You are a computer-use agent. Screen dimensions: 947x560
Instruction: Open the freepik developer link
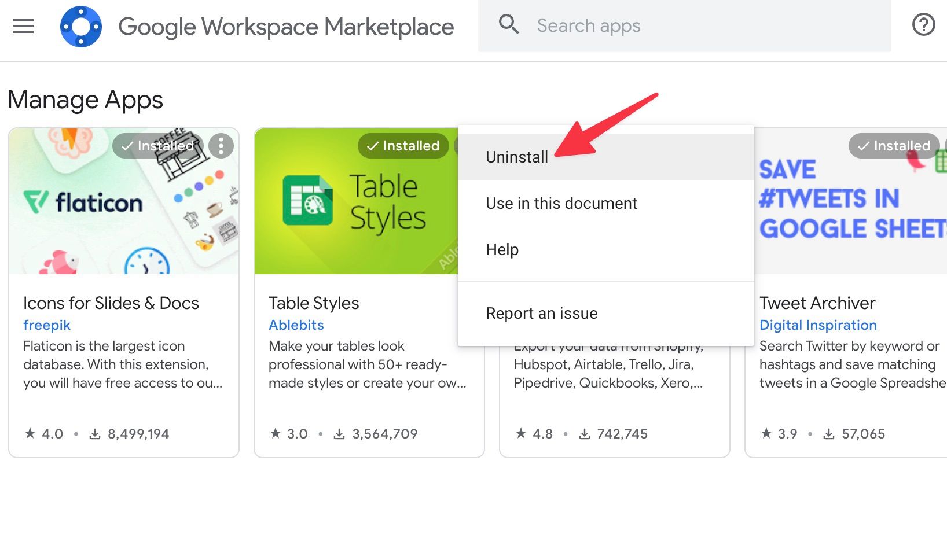click(x=47, y=325)
